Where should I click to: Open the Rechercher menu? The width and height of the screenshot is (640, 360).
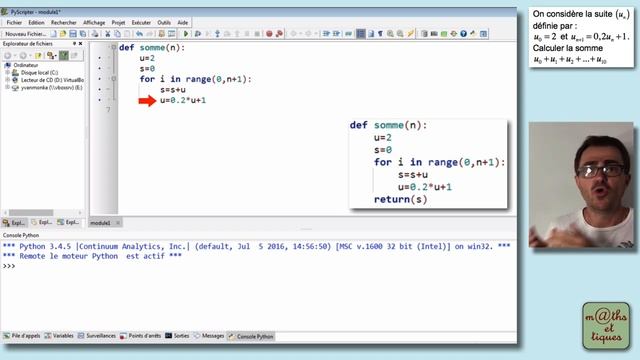click(63, 22)
